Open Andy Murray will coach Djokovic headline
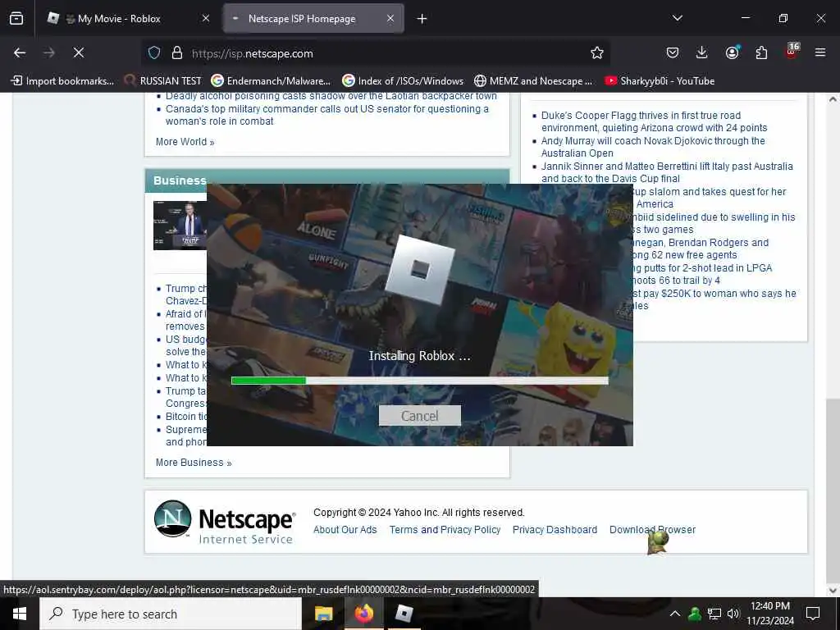The image size is (840, 630). [653, 147]
